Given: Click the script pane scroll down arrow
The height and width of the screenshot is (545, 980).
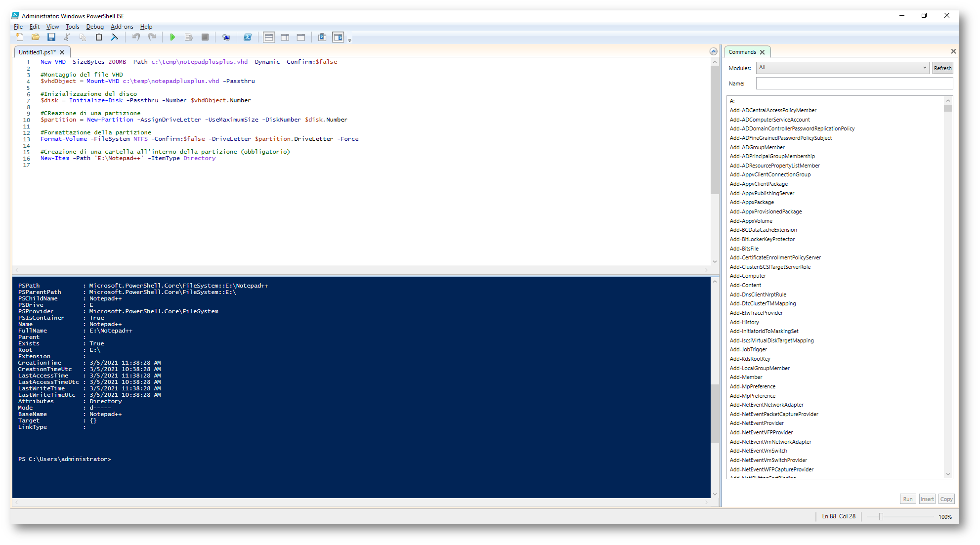Looking at the screenshot, I should pos(715,262).
